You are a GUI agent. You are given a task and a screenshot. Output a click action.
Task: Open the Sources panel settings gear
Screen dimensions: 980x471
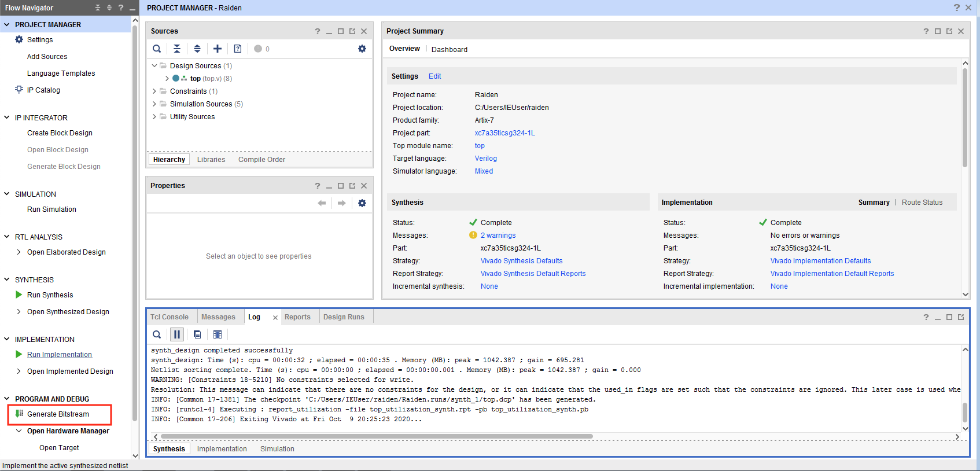(362, 49)
